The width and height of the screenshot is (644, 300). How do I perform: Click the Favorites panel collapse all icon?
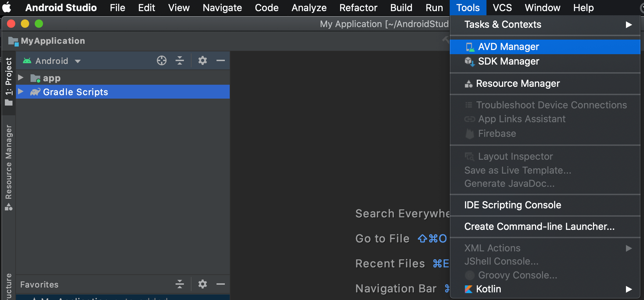tap(180, 284)
